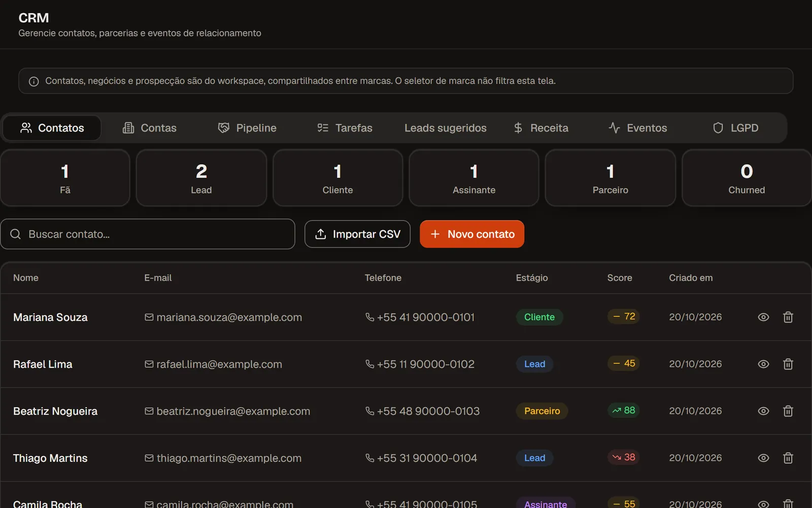Delete Rafael Lima with trash icon
The image size is (812, 508).
tap(788, 364)
